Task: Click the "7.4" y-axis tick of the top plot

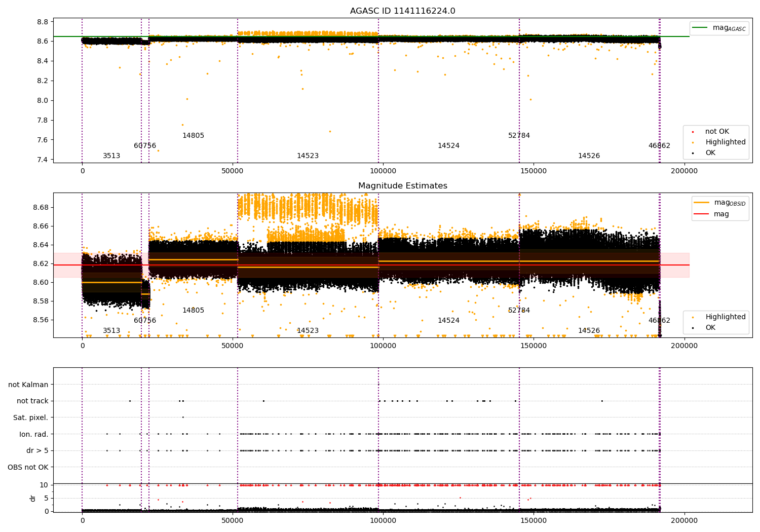Action: [43, 160]
